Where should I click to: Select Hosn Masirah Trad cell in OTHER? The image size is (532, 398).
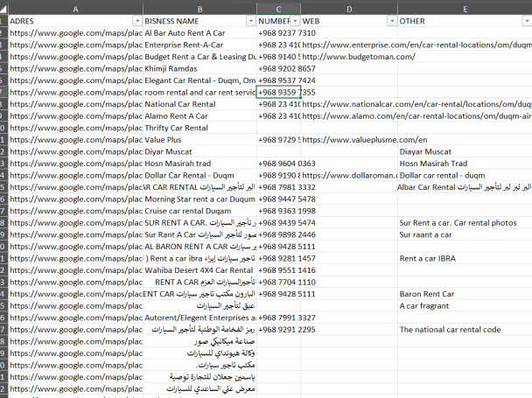[465, 164]
